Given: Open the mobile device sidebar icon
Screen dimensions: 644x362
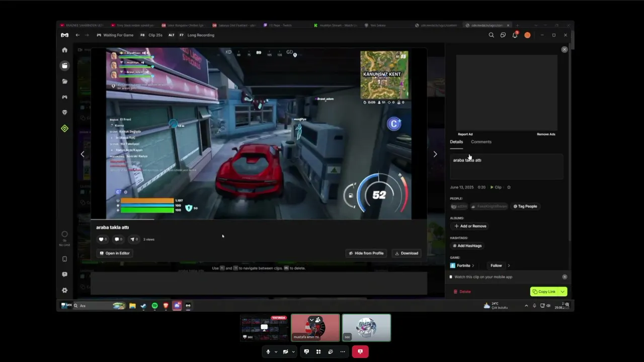Looking at the screenshot, I should click(x=64, y=259).
